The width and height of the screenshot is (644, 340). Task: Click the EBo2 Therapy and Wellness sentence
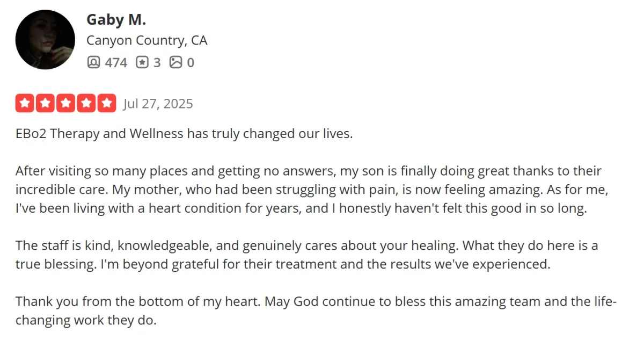[184, 134]
